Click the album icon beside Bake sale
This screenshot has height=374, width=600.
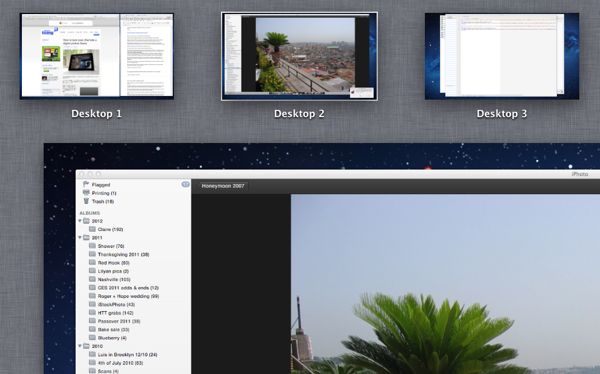point(92,330)
